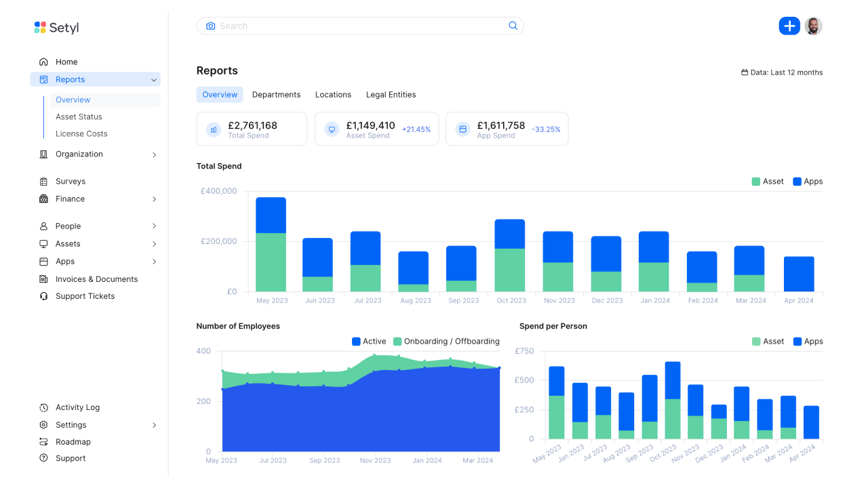
Task: Expand the Finance submenu arrow
Action: pyautogui.click(x=154, y=199)
